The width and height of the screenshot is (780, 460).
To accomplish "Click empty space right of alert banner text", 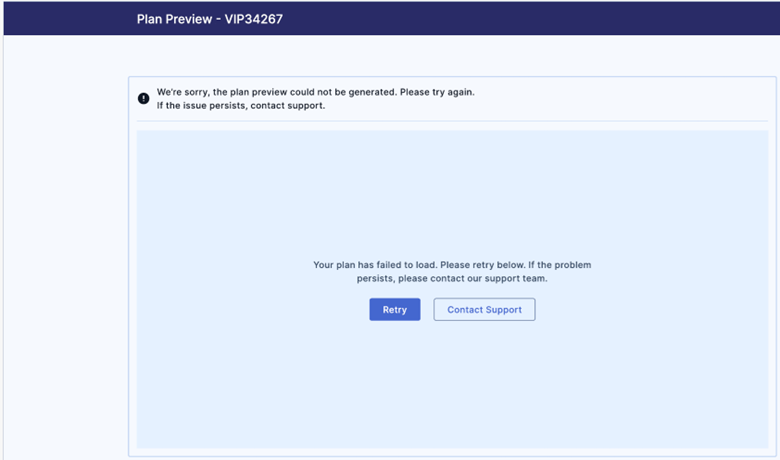I will (620, 98).
